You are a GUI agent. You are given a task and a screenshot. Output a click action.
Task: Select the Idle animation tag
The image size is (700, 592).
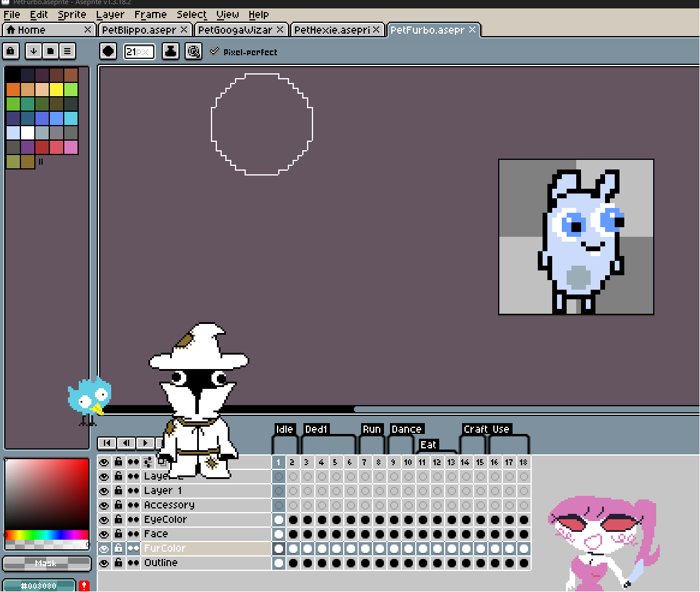[284, 429]
